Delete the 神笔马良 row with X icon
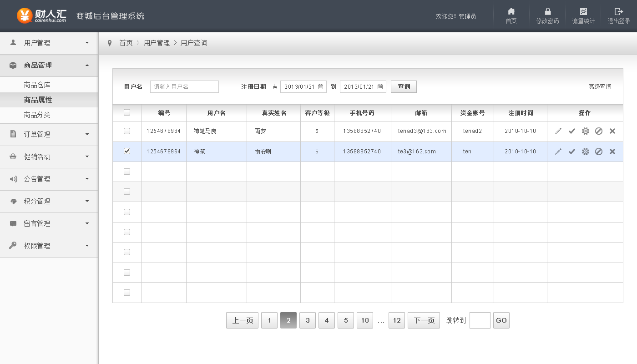Image resolution: width=637 pixels, height=364 pixels. click(x=612, y=131)
